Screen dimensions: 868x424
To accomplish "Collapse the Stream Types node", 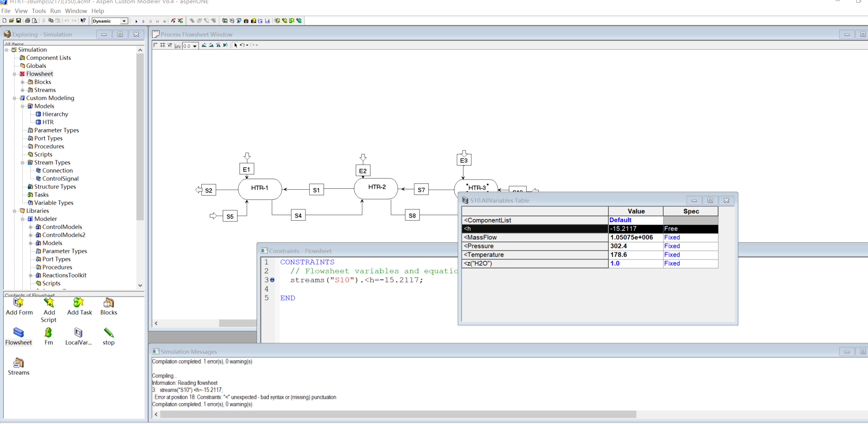I will pyautogui.click(x=22, y=163).
